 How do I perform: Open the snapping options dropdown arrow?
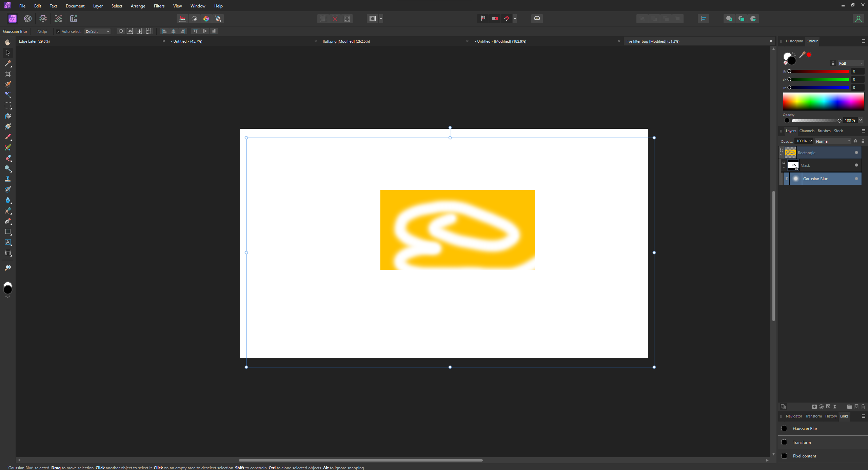click(515, 19)
